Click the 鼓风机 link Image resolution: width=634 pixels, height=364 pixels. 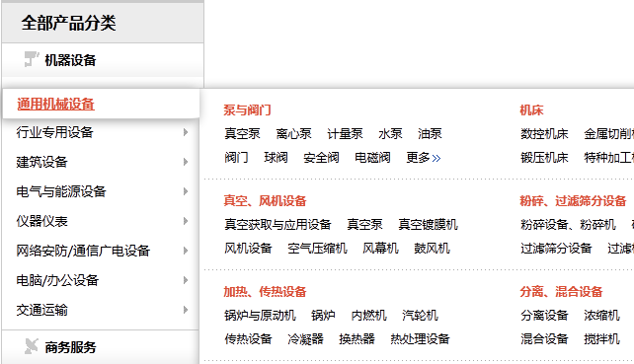(432, 248)
